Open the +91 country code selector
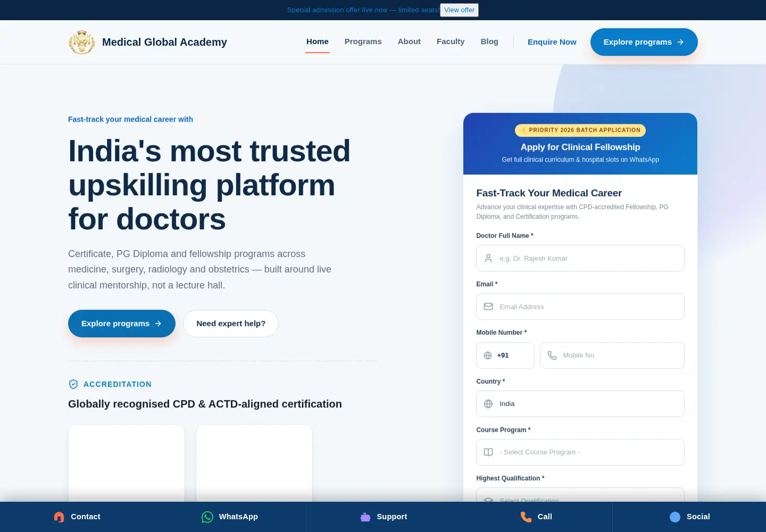Viewport: 766px width, 532px height. (505, 355)
